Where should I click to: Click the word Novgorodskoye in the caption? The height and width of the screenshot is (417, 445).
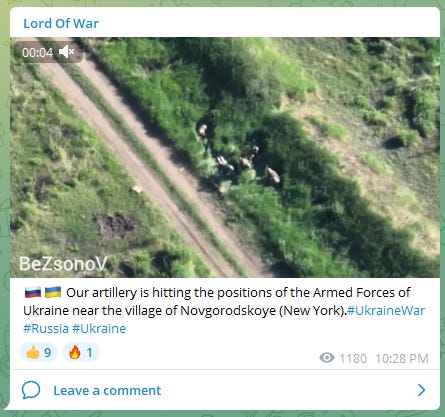228,311
